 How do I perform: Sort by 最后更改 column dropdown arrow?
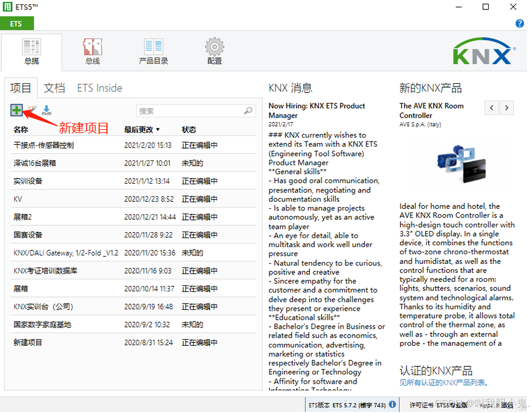pos(158,130)
